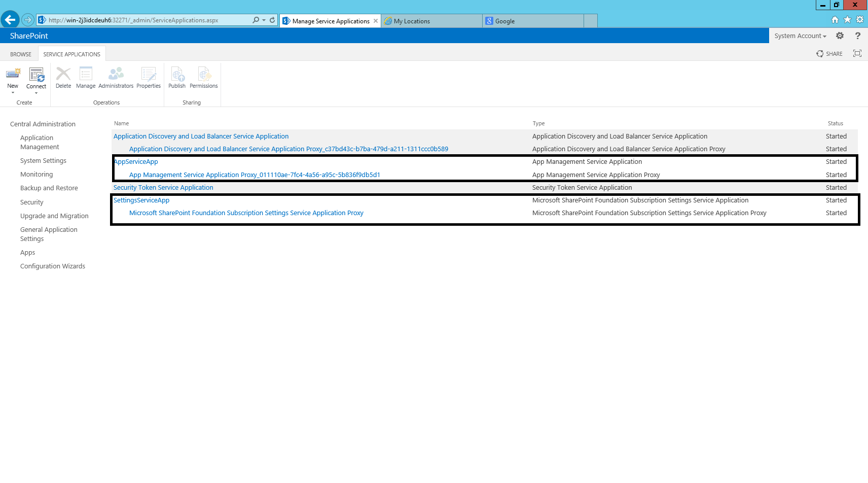868x483 pixels.
Task: Click the Refresh icon in address bar
Action: (272, 20)
